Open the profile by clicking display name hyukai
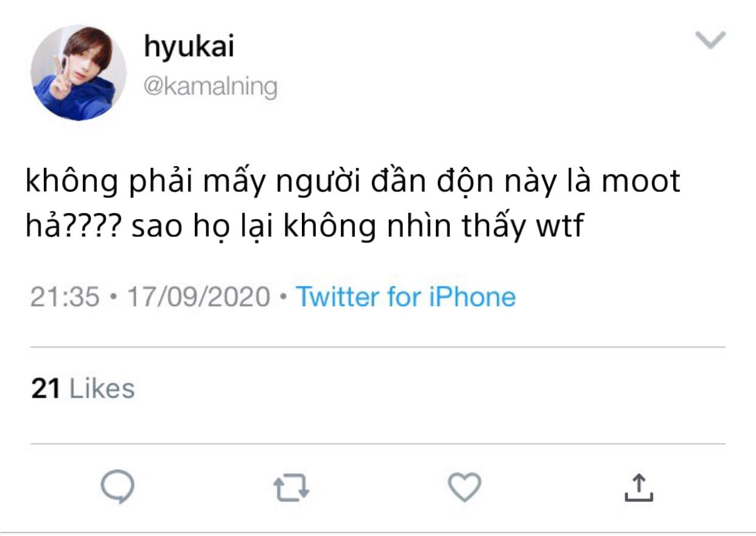The image size is (756, 536). point(189,47)
